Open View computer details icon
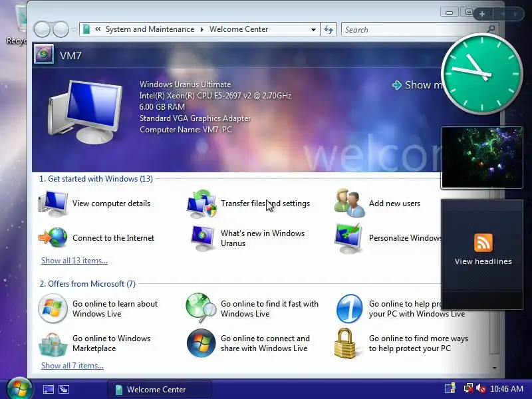Screen dimensions: 532x399 (53, 203)
